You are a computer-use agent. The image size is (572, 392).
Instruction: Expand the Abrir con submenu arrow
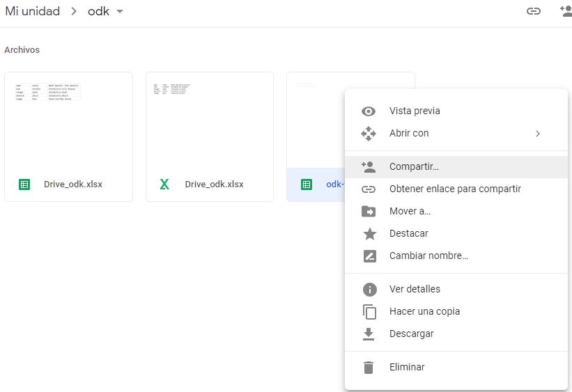(538, 134)
